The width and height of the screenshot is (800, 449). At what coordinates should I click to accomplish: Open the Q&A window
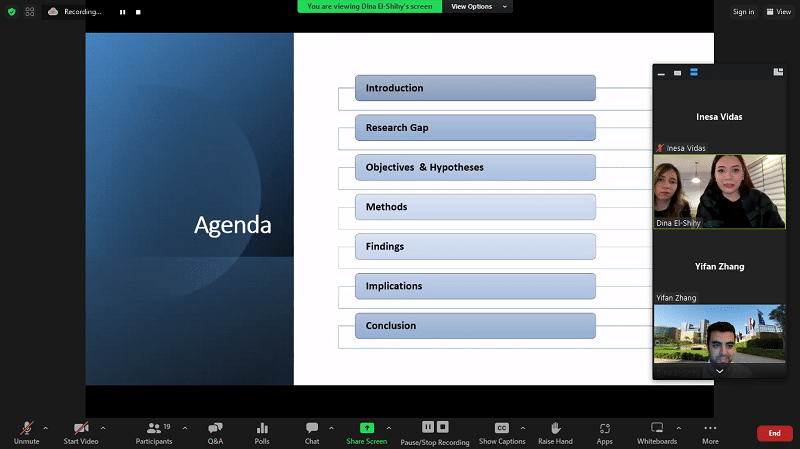click(215, 428)
